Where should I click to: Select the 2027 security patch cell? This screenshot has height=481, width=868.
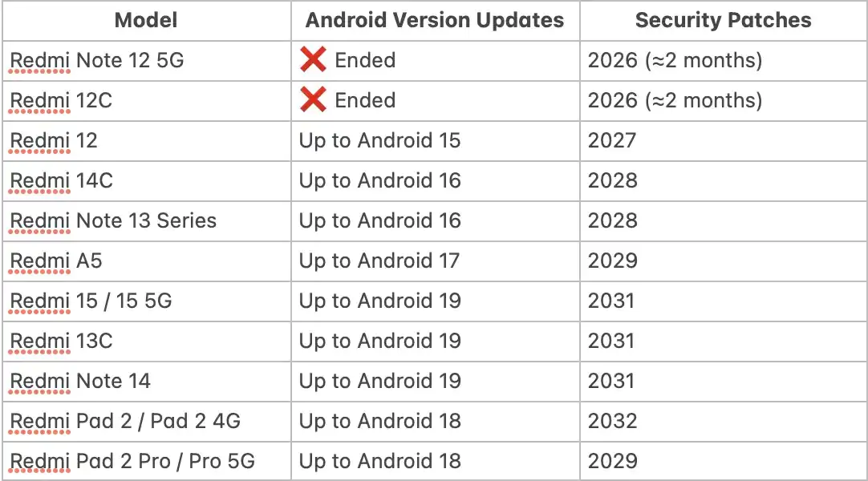pos(611,140)
